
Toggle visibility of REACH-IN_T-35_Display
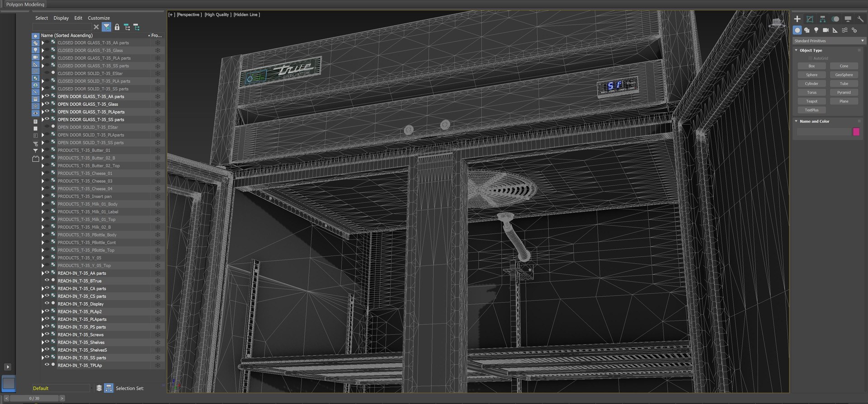47,304
